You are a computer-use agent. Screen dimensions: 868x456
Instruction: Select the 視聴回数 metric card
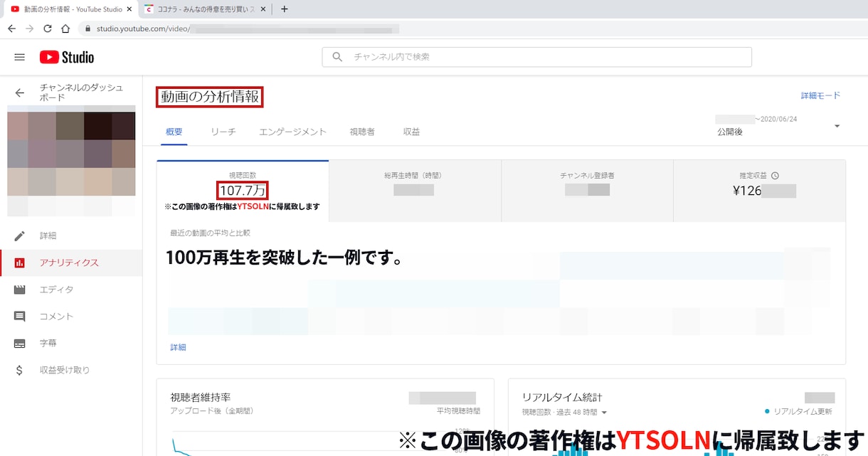tap(243, 191)
